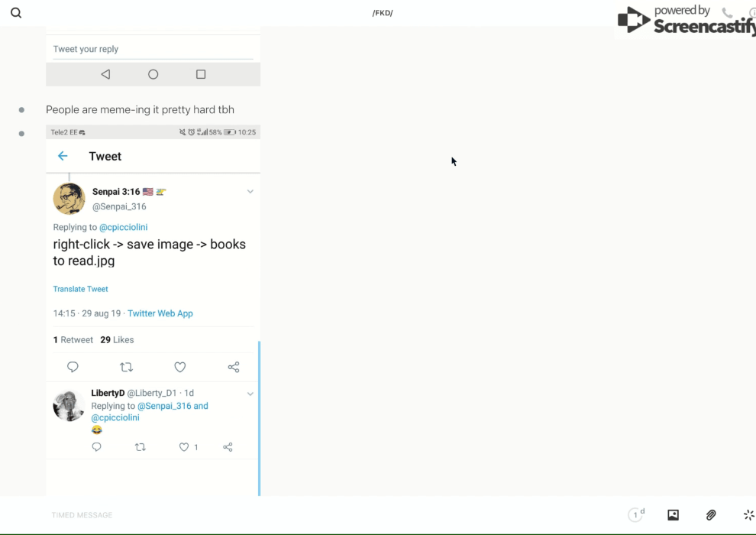Click share icon under Senpai's tweet
This screenshot has width=756, height=535.
click(x=234, y=367)
